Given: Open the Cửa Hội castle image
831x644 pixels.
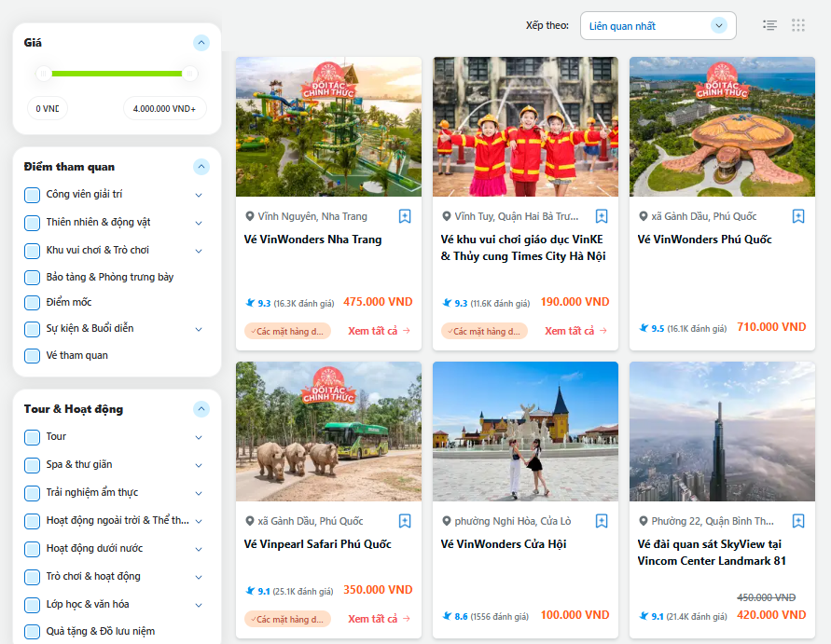Looking at the screenshot, I should coord(525,432).
